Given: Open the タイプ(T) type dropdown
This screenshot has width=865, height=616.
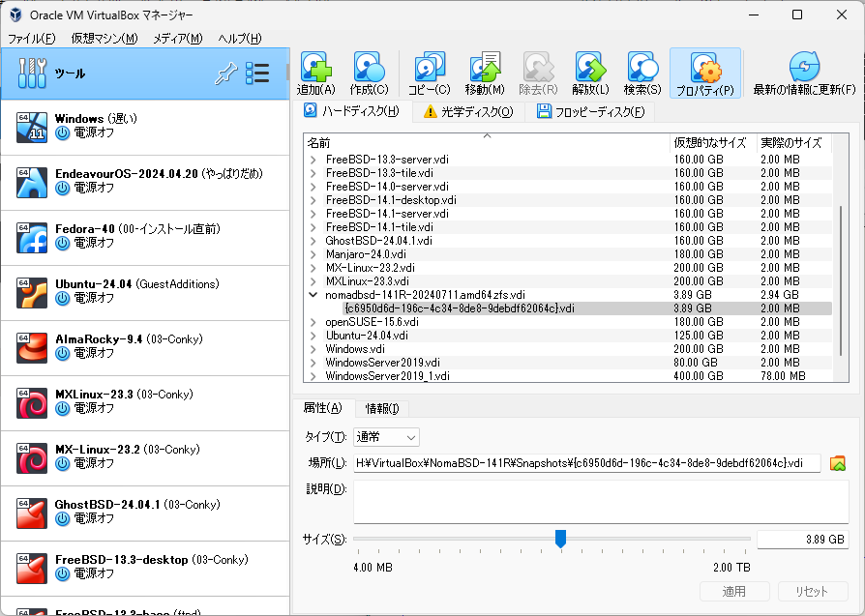Looking at the screenshot, I should tap(386, 437).
